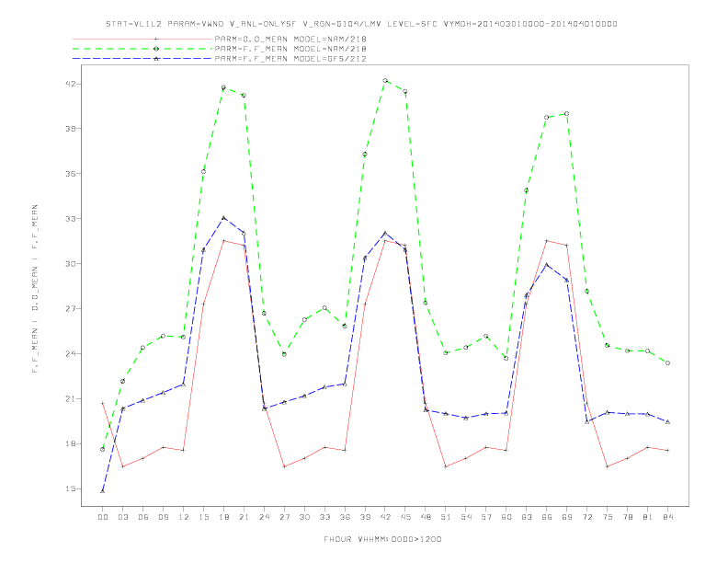Click x-axis forecast hour label 09
Viewport: 728px width, 563px height.
(x=163, y=517)
